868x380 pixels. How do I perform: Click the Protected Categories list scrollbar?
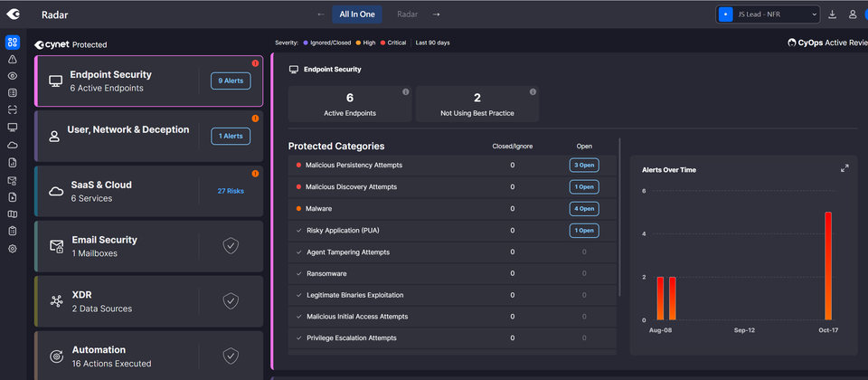click(619, 217)
